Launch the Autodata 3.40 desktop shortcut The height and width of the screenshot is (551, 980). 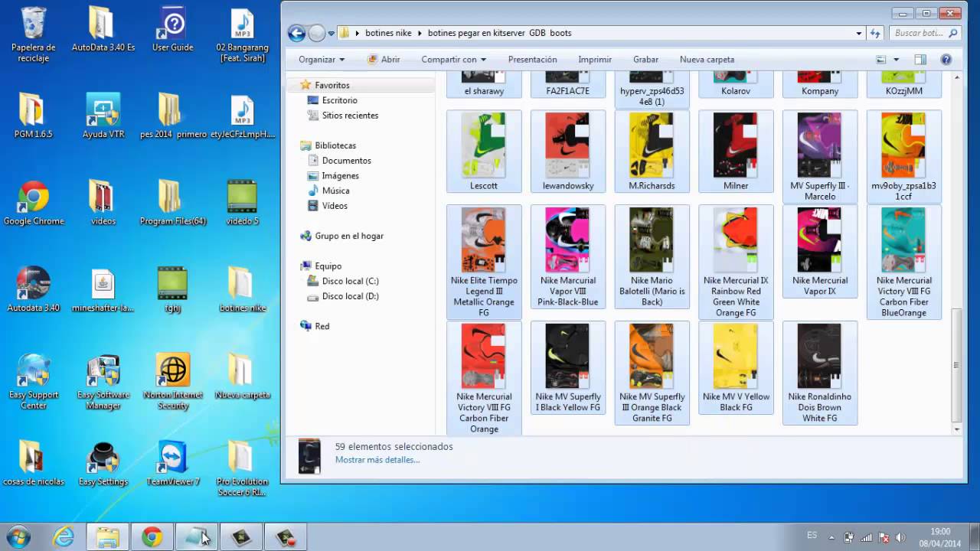pyautogui.click(x=34, y=290)
